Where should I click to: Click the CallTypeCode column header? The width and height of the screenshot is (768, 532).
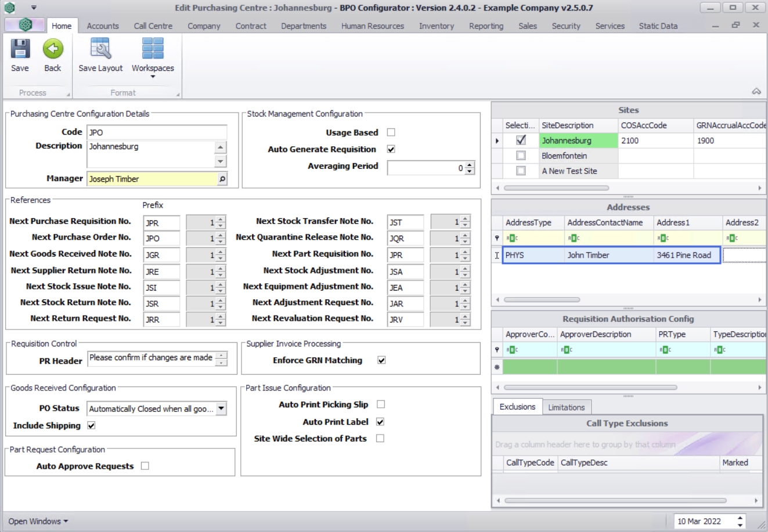(x=529, y=462)
